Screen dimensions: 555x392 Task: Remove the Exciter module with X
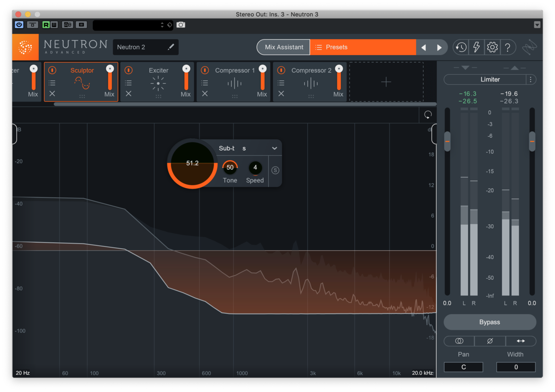coord(129,93)
